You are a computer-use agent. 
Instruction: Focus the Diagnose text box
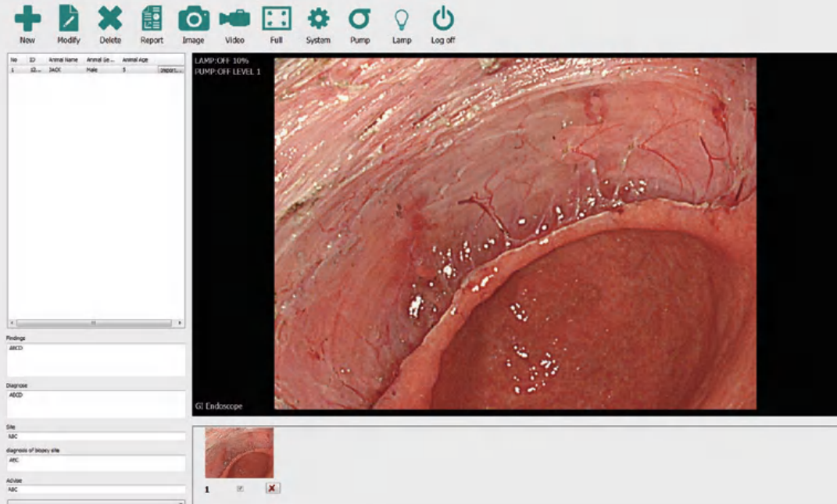(96, 404)
